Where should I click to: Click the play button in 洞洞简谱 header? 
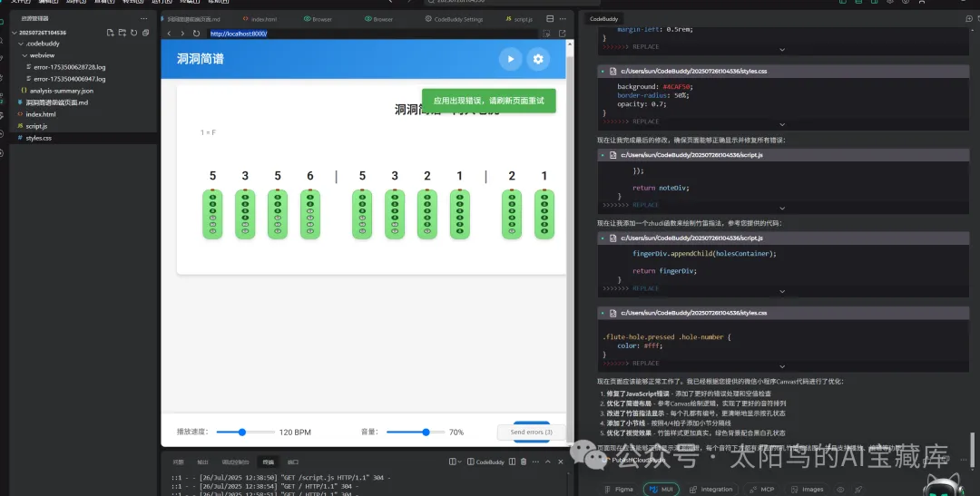click(x=511, y=59)
